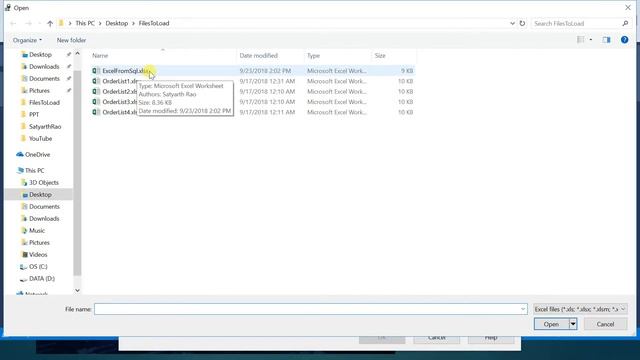Select Desktop under This PC
The height and width of the screenshot is (360, 640).
coord(40,195)
